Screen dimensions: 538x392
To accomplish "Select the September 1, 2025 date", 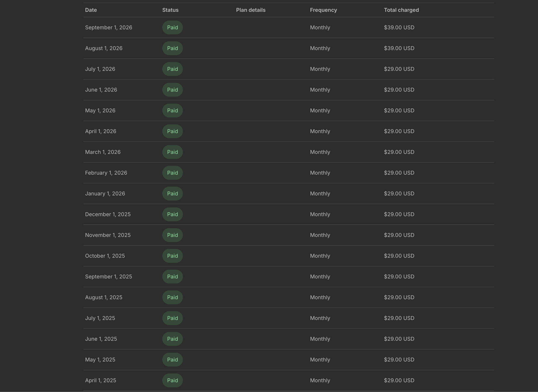I will [x=108, y=276].
